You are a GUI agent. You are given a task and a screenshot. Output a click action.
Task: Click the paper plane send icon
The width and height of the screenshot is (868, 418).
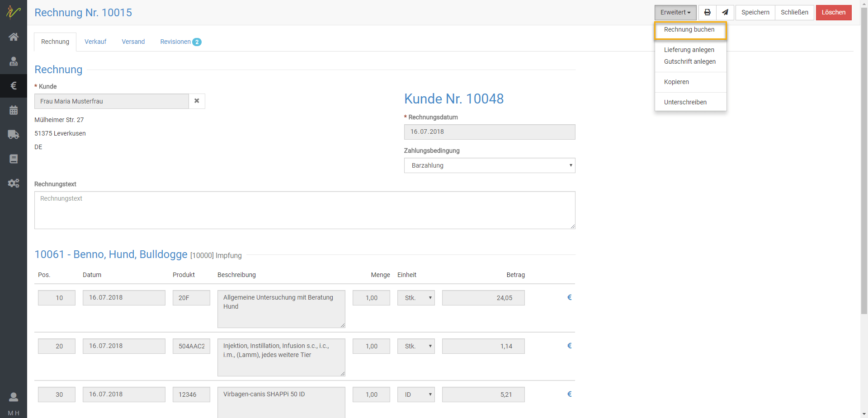click(x=725, y=13)
